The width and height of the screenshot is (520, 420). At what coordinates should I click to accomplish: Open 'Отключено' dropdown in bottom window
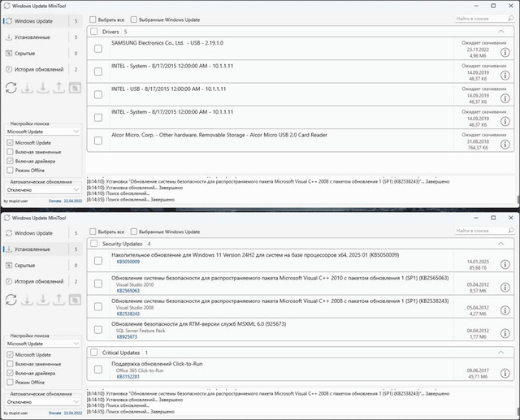43,402
